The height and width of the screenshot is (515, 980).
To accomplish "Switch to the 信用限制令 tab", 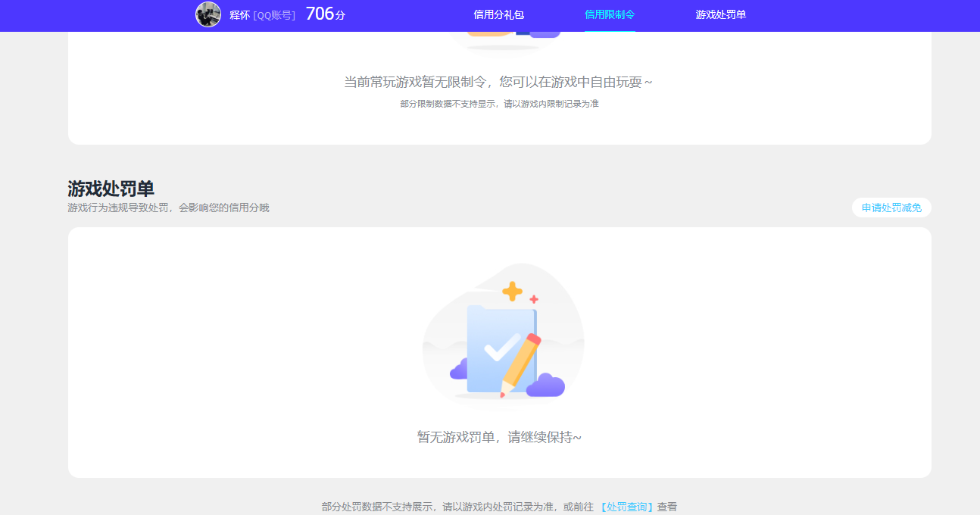I will point(610,14).
